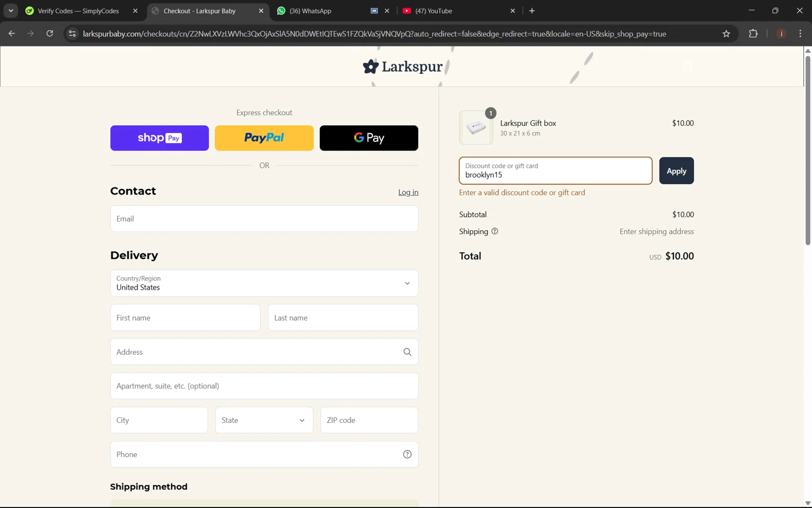The width and height of the screenshot is (812, 508).
Task: View site information icon in address bar
Action: [72, 34]
